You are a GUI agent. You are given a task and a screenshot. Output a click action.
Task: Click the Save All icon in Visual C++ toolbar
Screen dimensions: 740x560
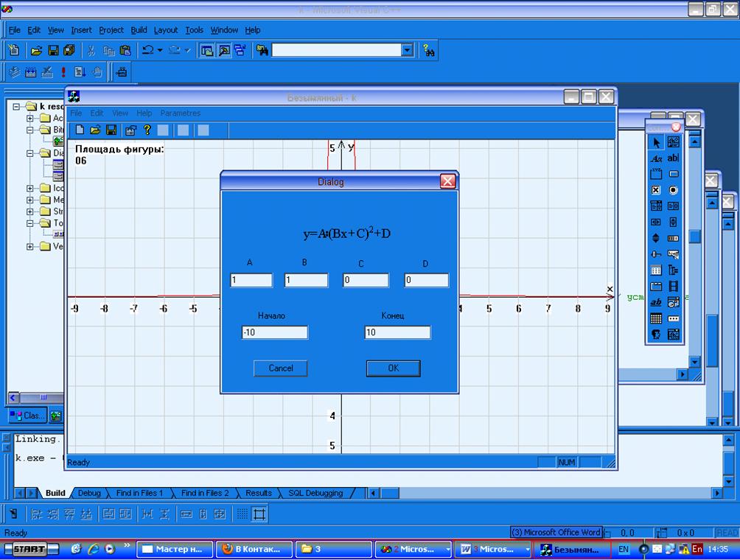coord(69,50)
